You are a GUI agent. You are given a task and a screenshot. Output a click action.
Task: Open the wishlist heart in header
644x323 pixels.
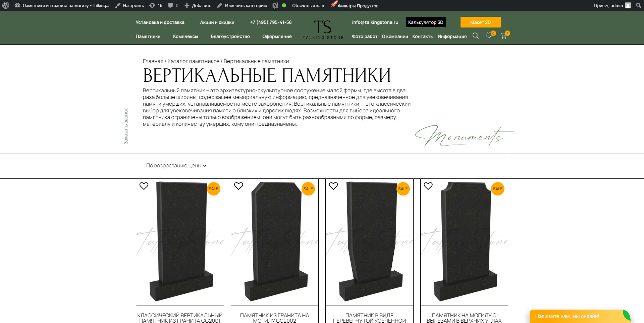pos(489,36)
